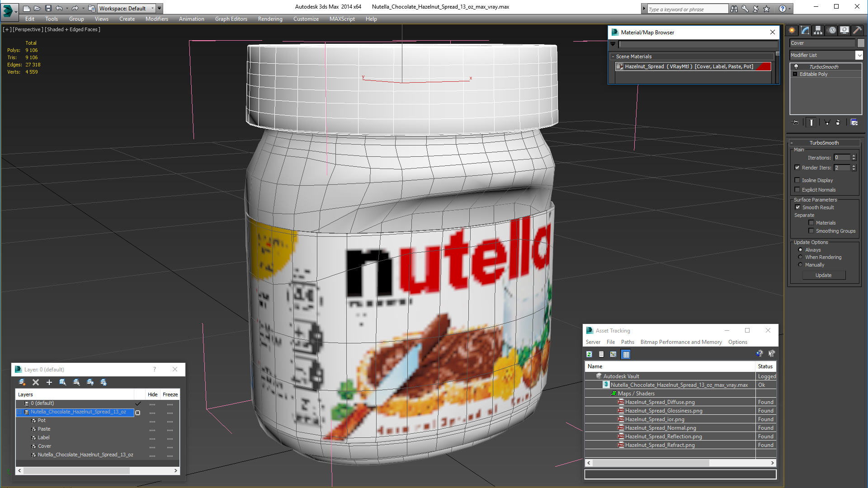Toggle the Smooth Result checkbox
The image size is (868, 488).
coord(798,207)
